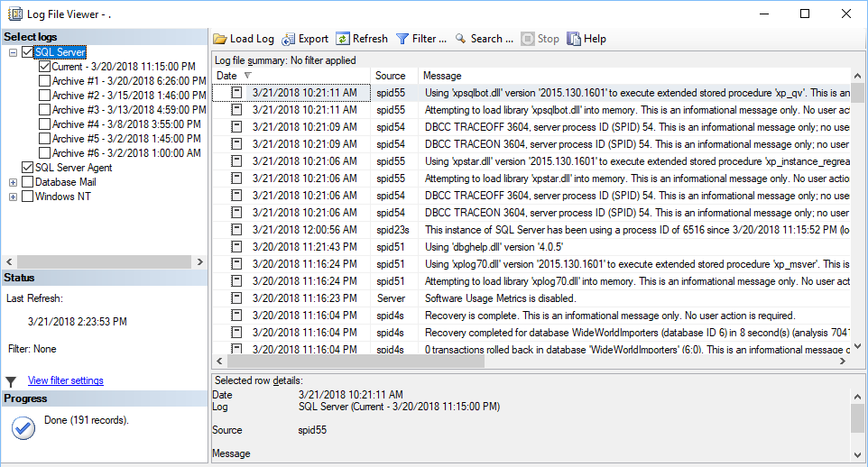The height and width of the screenshot is (467, 868).
Task: Expand the Windows NT node
Action: (13, 197)
